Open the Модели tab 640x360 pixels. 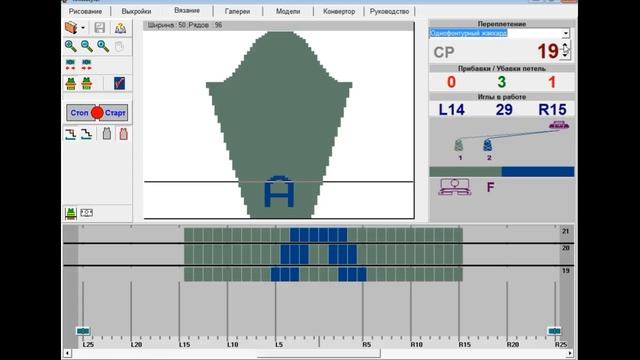288,11
